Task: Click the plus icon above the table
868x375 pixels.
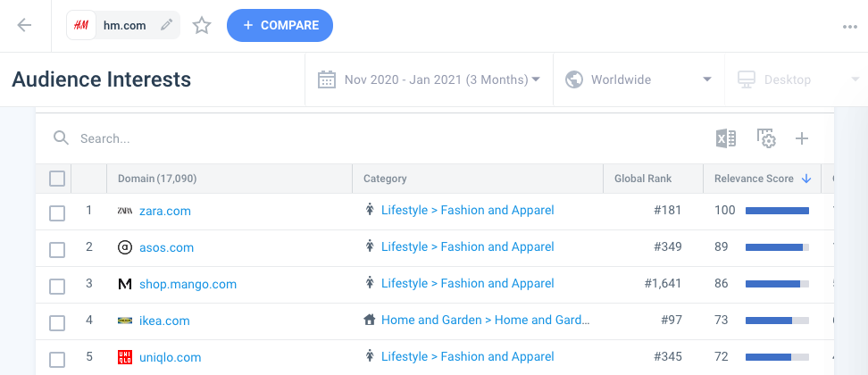Action: click(802, 138)
